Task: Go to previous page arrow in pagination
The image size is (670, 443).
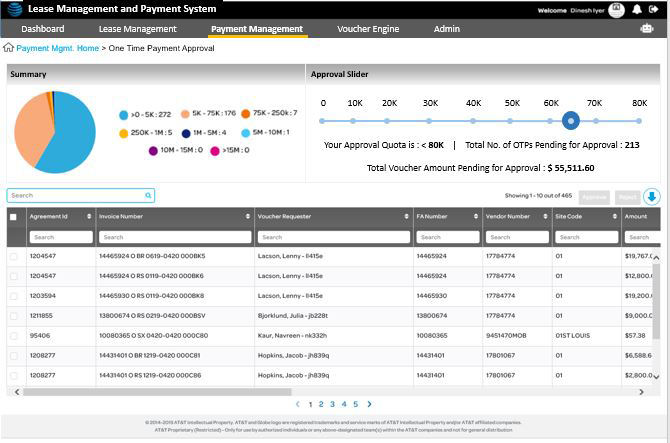Action: 298,404
